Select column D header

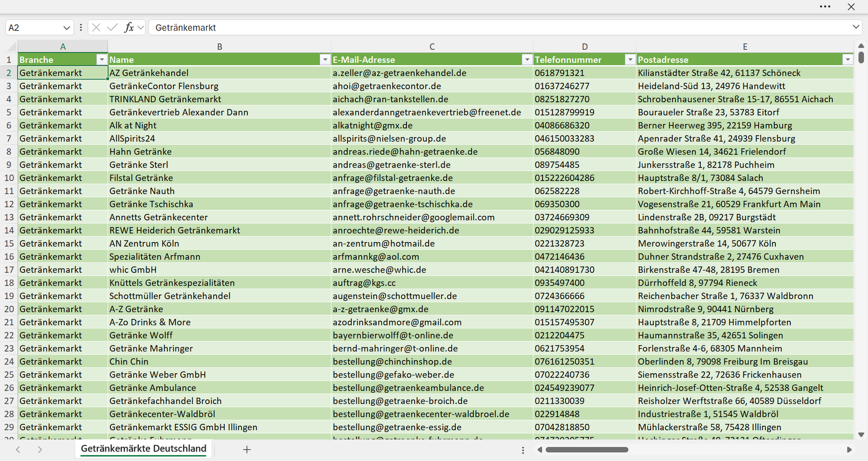click(584, 46)
